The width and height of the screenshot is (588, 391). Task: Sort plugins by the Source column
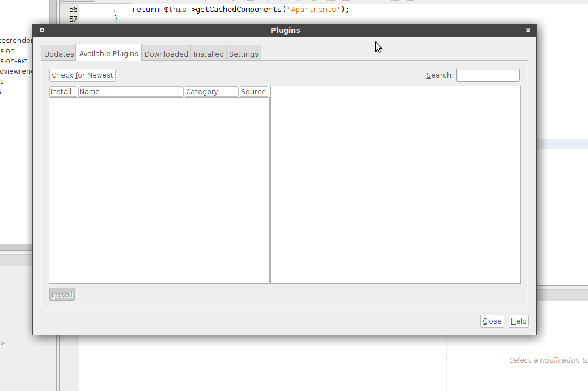tap(253, 91)
